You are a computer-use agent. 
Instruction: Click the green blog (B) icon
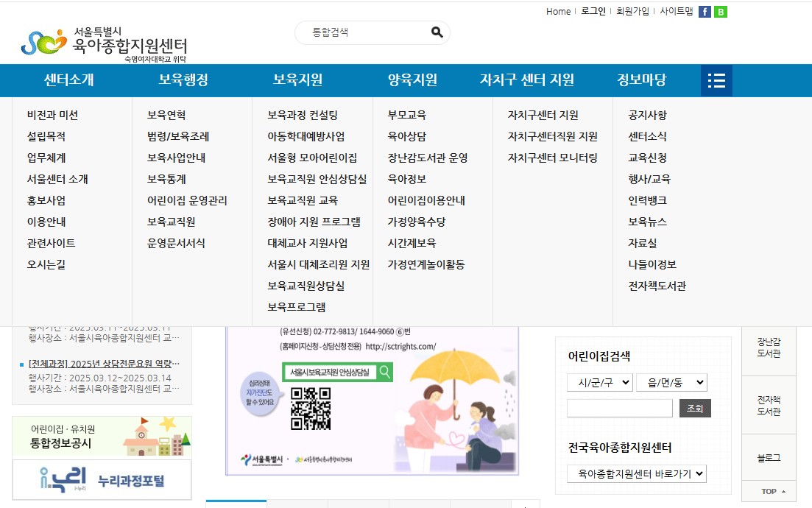click(720, 12)
